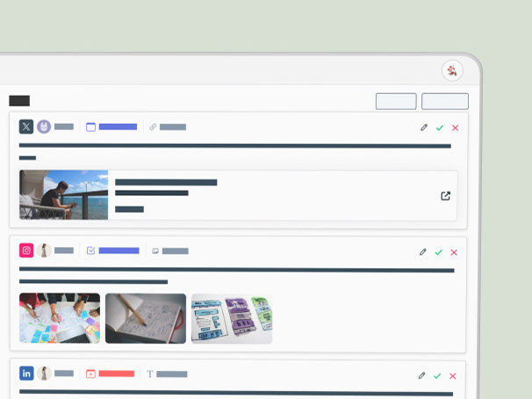Screen dimensions: 532x399
Task: Open the user profile avatar in top bar
Action: coord(452,70)
